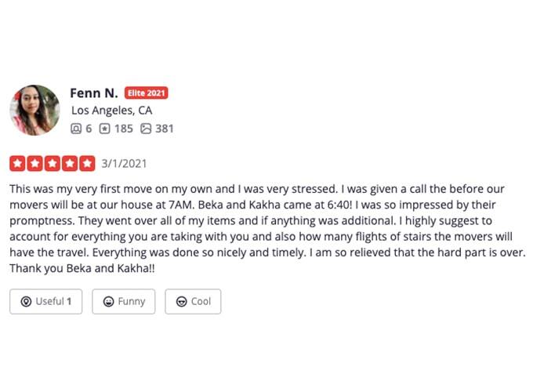
Task: Click the laughing face icon in Funny
Action: (x=108, y=302)
